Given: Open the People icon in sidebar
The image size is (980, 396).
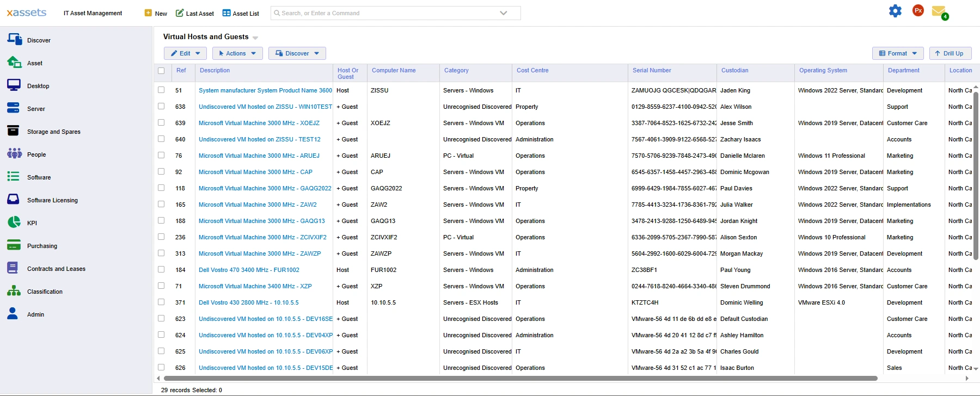Looking at the screenshot, I should [14, 154].
